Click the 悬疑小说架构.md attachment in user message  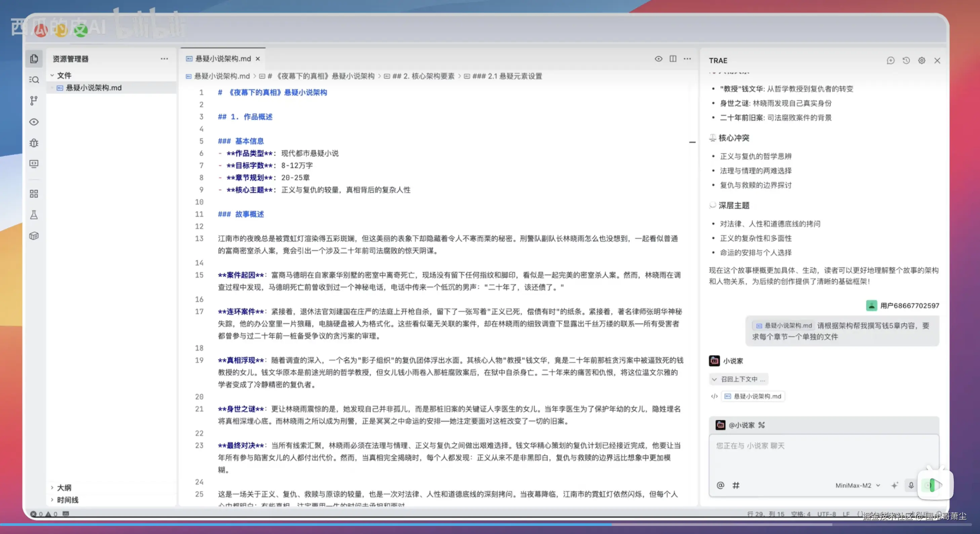click(783, 326)
